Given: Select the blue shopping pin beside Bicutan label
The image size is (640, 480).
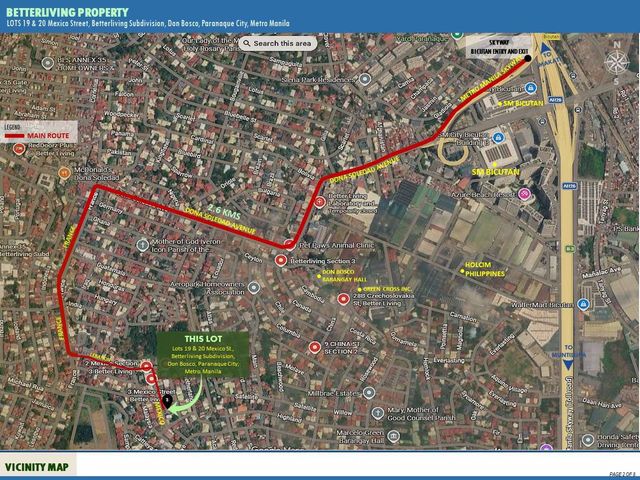Looking at the screenshot, I should [530, 87].
